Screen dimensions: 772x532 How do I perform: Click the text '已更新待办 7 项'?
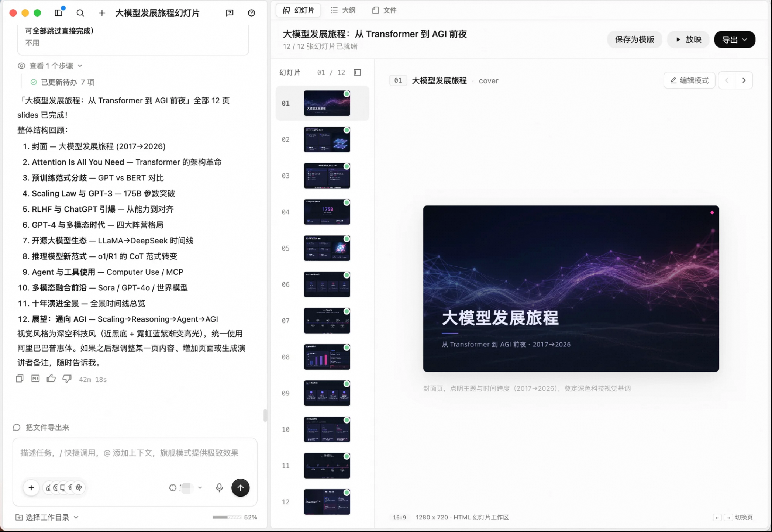click(x=68, y=82)
